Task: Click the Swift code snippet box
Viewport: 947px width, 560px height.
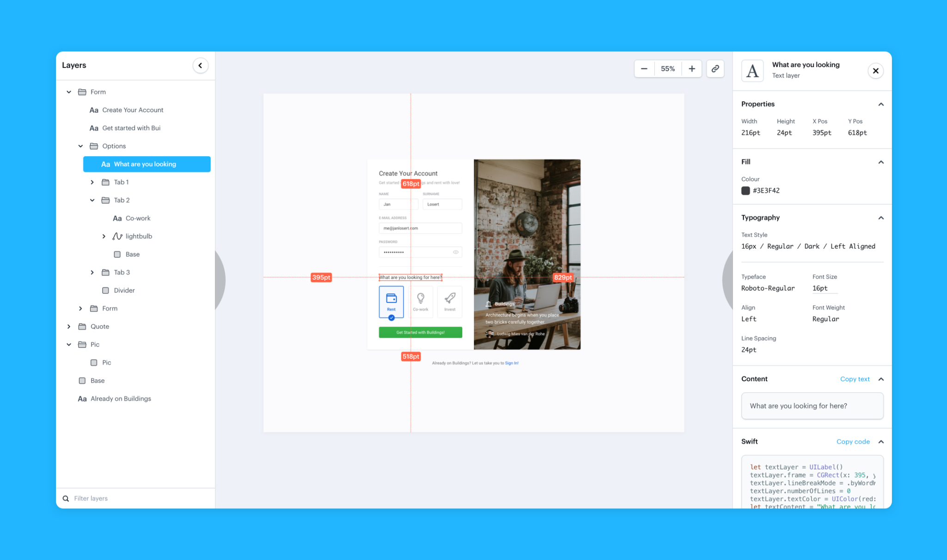Action: (x=812, y=482)
